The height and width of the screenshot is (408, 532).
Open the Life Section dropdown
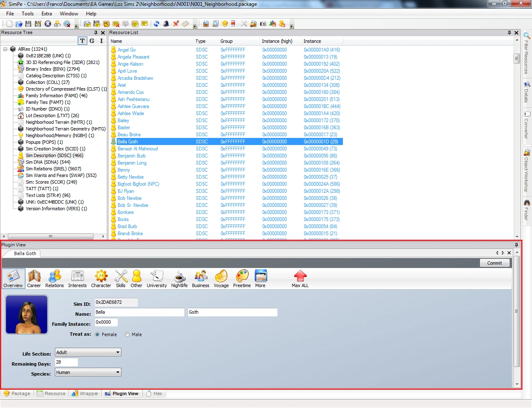[x=88, y=352]
